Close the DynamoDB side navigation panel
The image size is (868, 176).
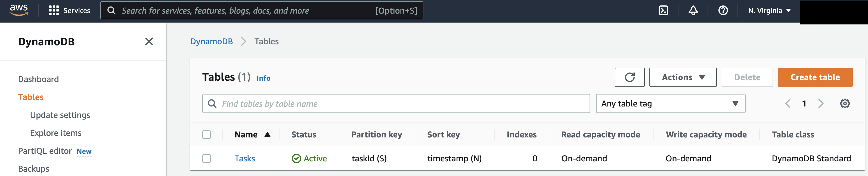point(149,41)
